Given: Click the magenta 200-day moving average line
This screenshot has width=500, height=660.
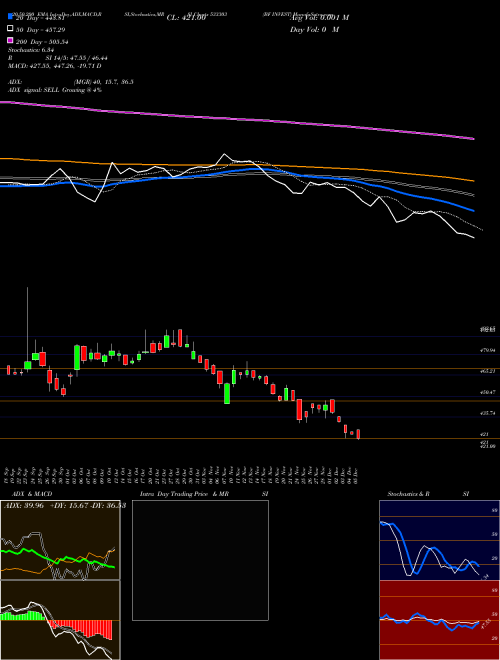Looking at the screenshot, I should click(x=237, y=119).
